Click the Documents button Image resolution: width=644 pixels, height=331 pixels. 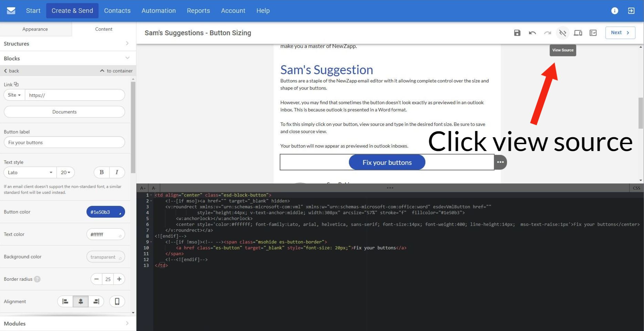coord(64,112)
